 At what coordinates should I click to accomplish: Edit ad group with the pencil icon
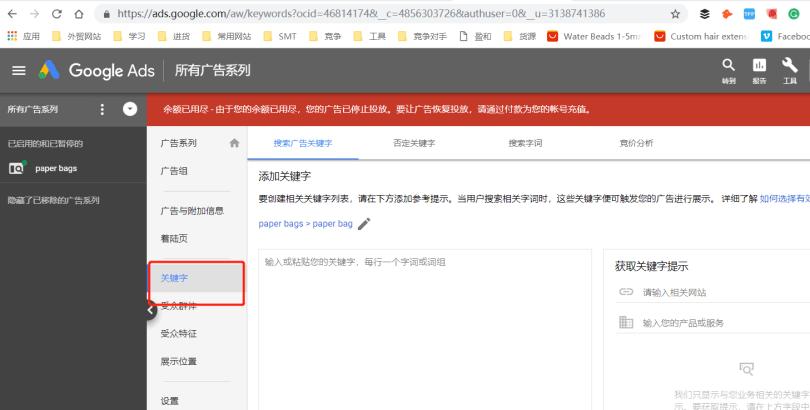click(364, 224)
